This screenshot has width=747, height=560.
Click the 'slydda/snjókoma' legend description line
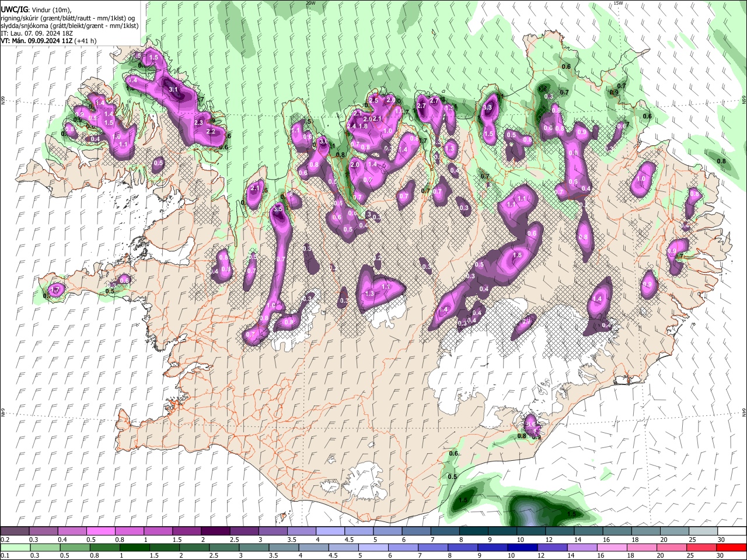pos(69,26)
